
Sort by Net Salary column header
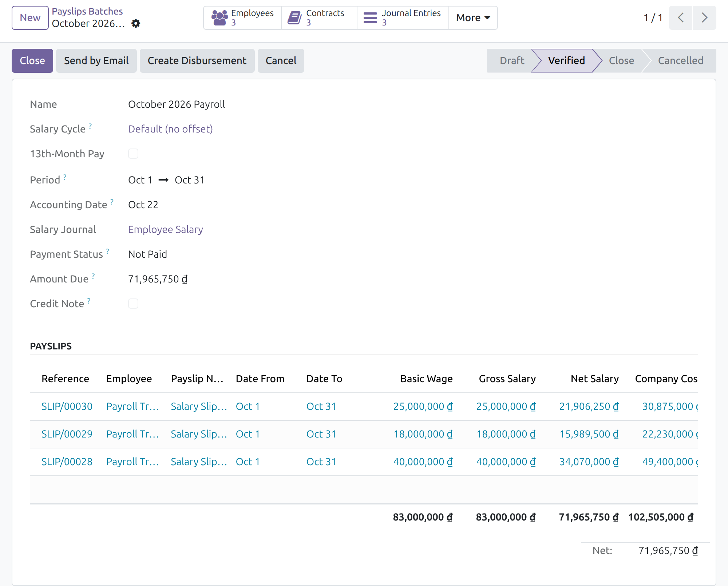coord(594,379)
